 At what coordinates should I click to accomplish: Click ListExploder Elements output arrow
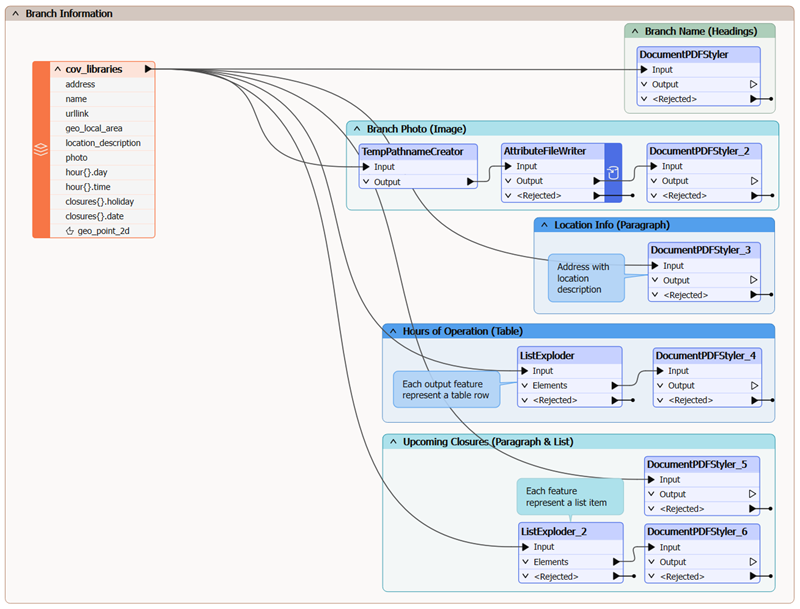click(615, 386)
